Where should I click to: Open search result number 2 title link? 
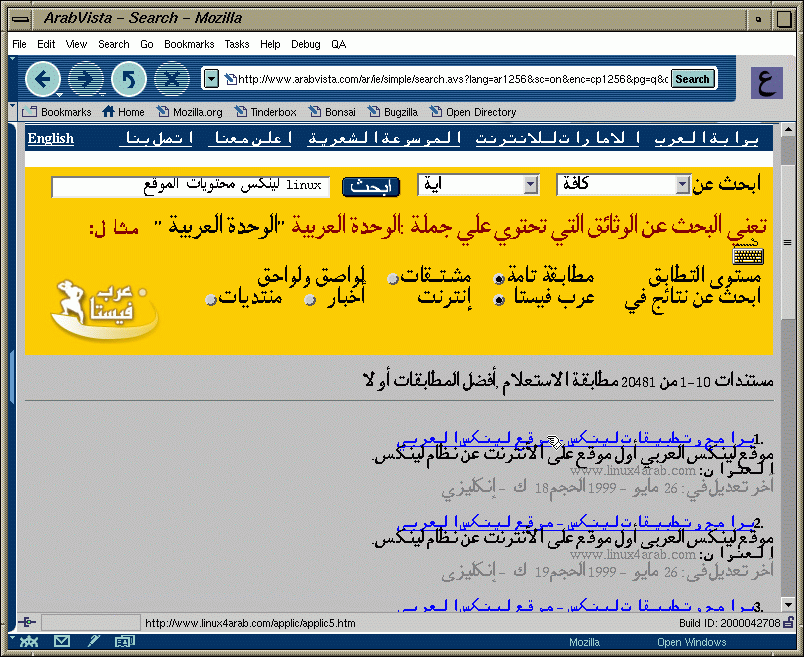[576, 523]
